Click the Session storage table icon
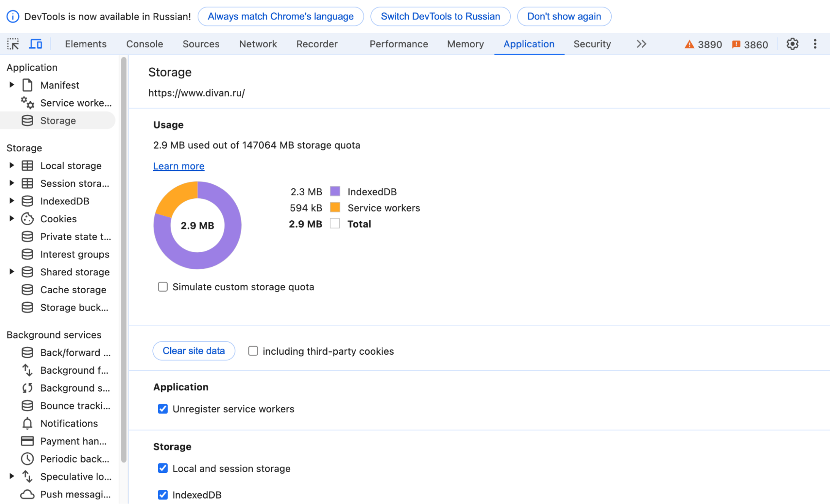This screenshot has height=504, width=830. [x=27, y=183]
